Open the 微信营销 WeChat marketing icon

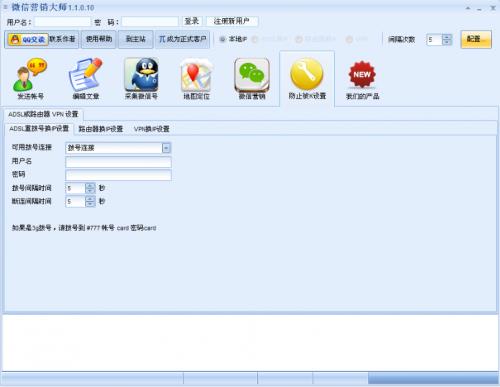252,79
